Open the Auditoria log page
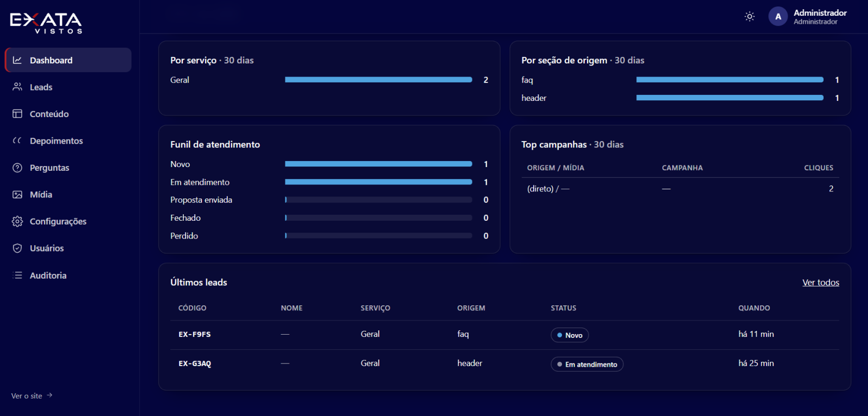The image size is (868, 416). [x=68, y=275]
